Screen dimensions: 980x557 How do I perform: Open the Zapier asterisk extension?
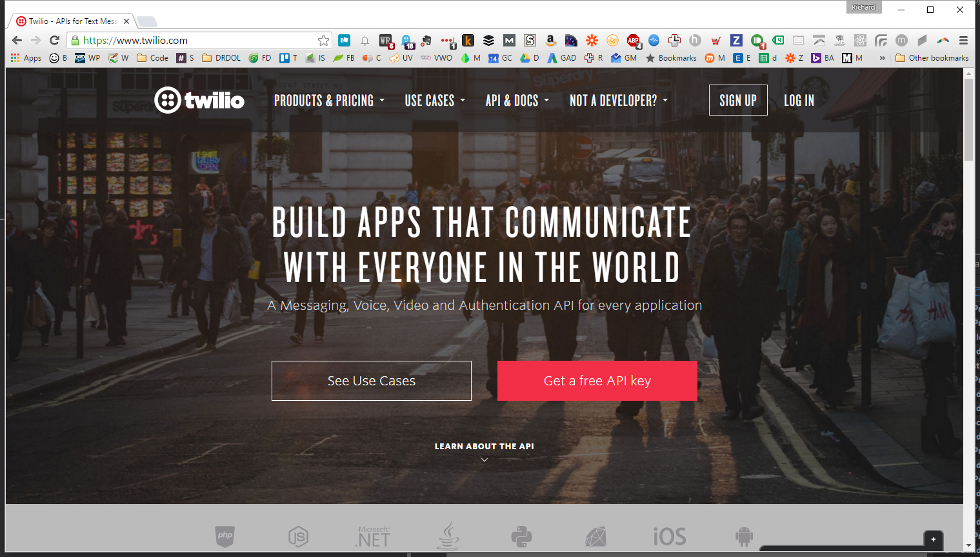(x=592, y=40)
